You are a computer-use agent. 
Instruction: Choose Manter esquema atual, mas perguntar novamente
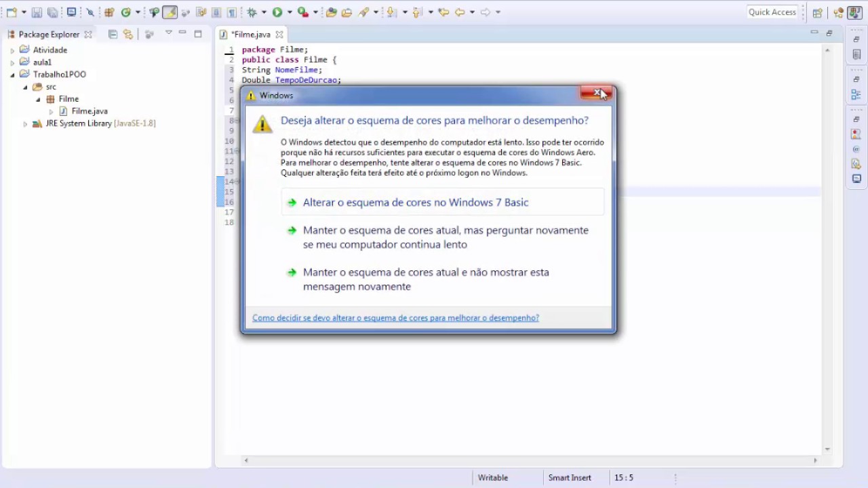pyautogui.click(x=442, y=237)
